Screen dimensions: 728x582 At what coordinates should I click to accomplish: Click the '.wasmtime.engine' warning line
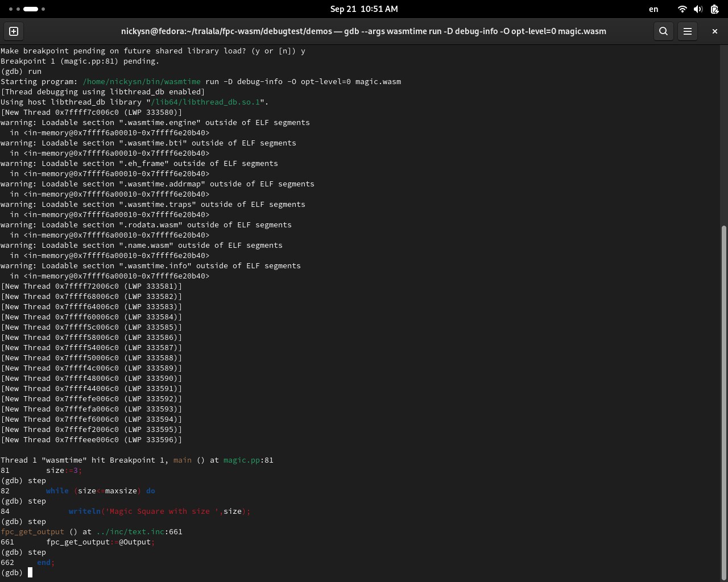pyautogui.click(x=155, y=122)
